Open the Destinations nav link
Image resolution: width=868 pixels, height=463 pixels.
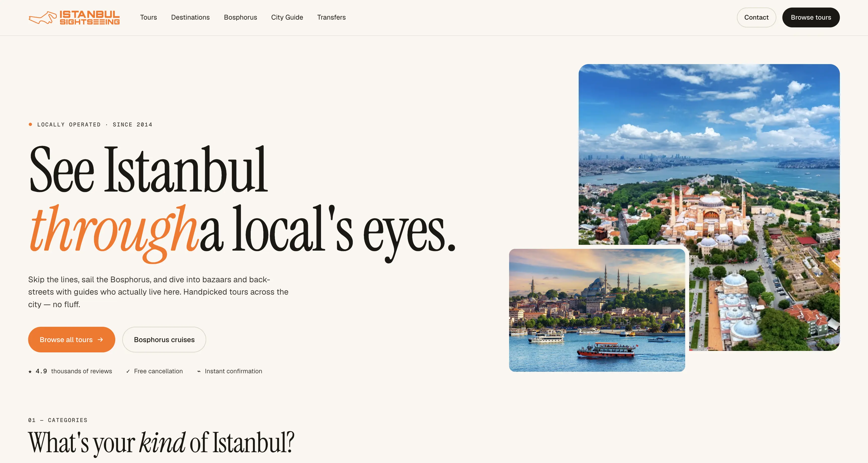tap(190, 18)
